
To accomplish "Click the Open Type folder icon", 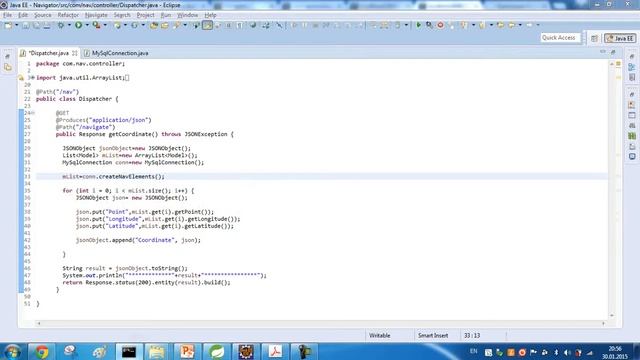I will [x=154, y=25].
